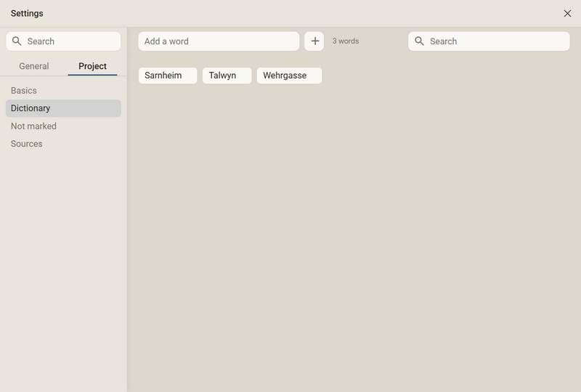Focus the dictionary Search field

[x=489, y=41]
